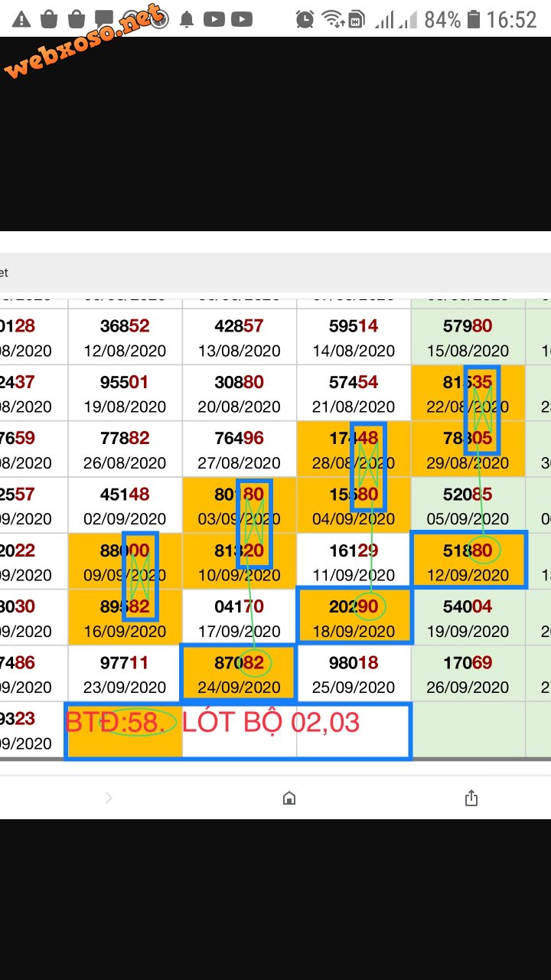Viewport: 551px width, 980px height.
Task: Select date 17/09/2020
Action: [x=239, y=632]
